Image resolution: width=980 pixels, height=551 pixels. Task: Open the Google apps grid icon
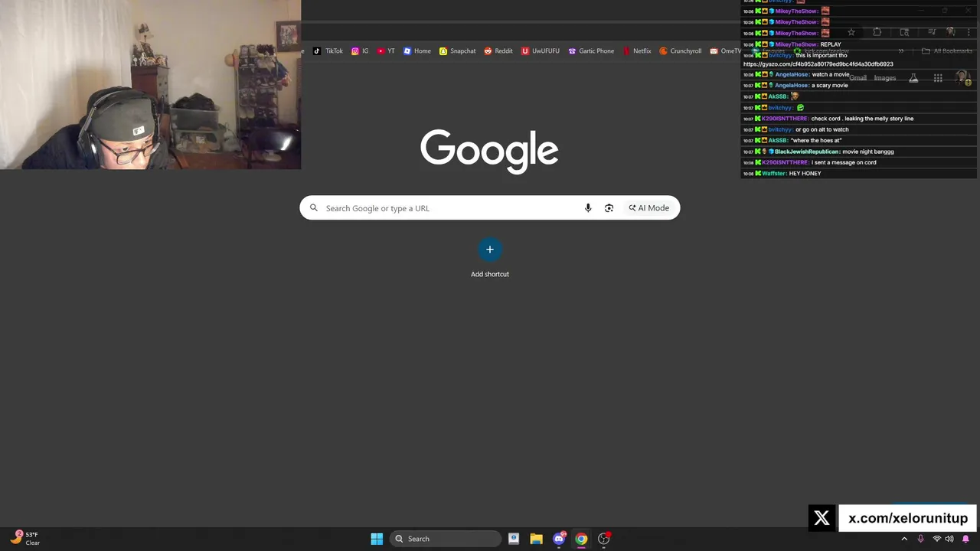[x=938, y=78]
